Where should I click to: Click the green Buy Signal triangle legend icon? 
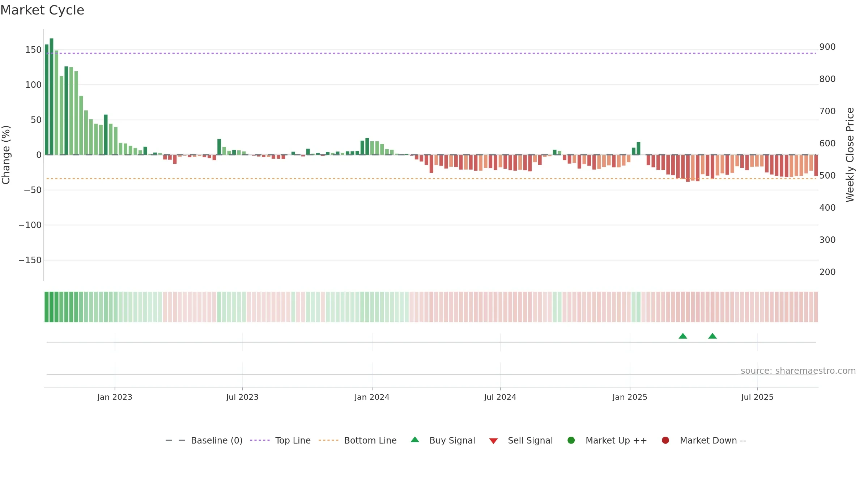click(x=415, y=440)
